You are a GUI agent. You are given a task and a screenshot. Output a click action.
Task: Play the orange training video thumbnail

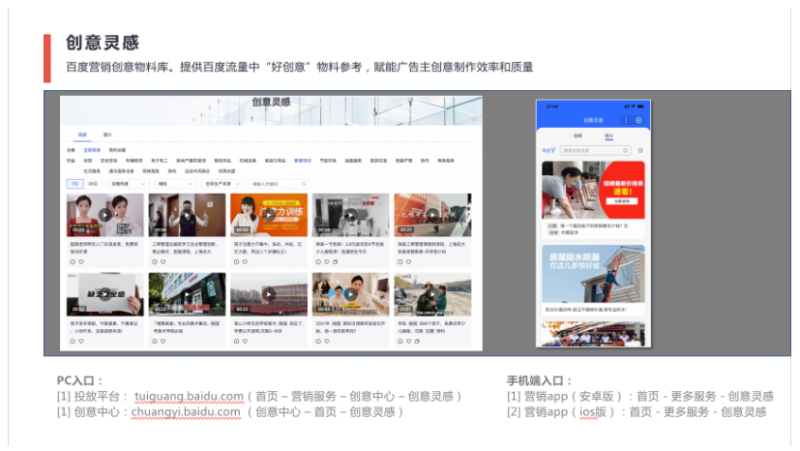[268, 214]
